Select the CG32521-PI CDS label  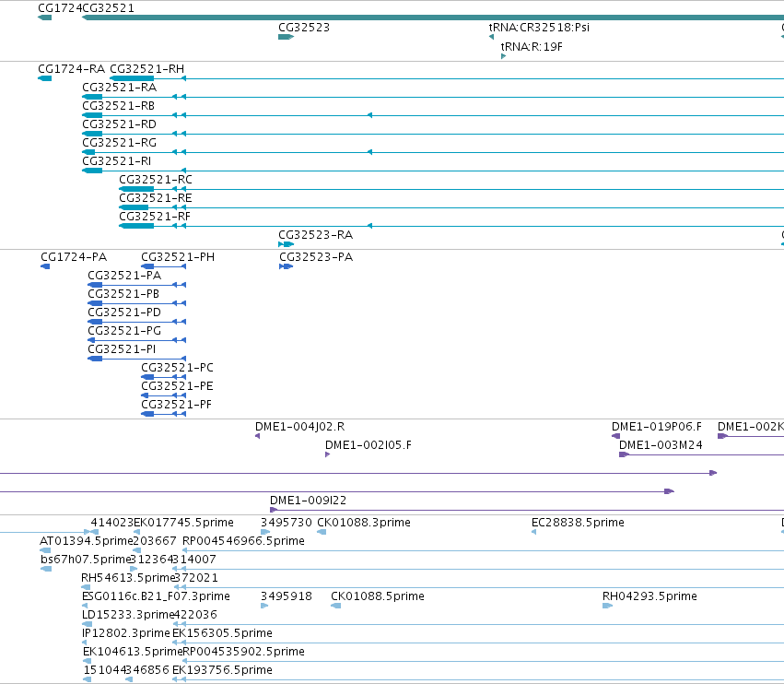pos(122,349)
